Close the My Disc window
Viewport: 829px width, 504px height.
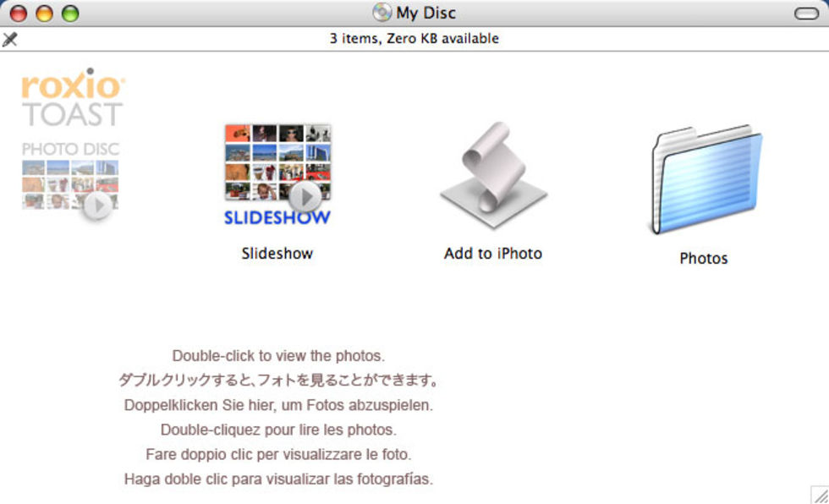18,14
